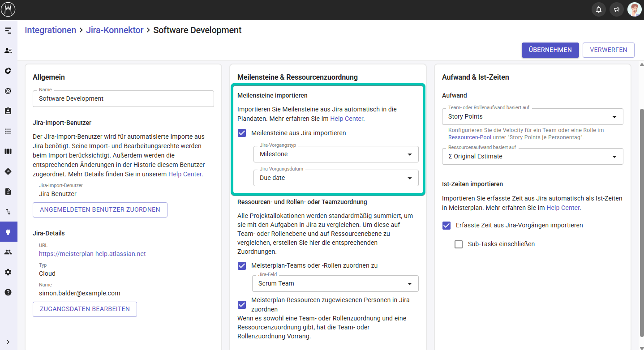Open meisterplan-help.atlassian.net URL link
Screen dimensions: 644x350
(x=92, y=254)
